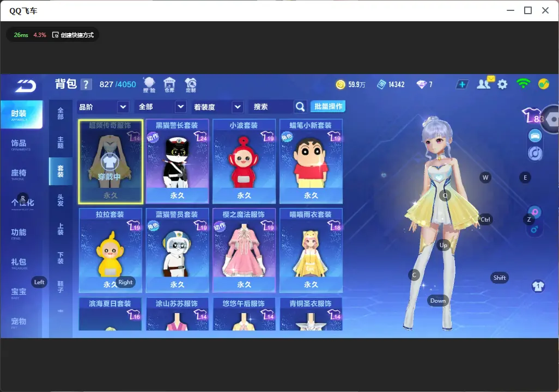
Task: Switch to the 功能 category tab
Action: [x=19, y=232]
